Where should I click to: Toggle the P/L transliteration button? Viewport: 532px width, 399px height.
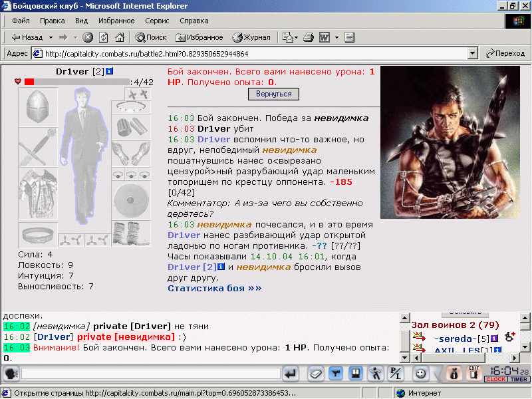(395, 374)
